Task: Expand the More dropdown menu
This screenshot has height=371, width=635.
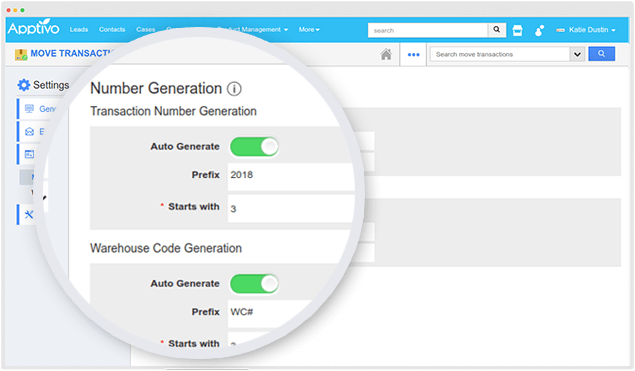Action: [309, 30]
